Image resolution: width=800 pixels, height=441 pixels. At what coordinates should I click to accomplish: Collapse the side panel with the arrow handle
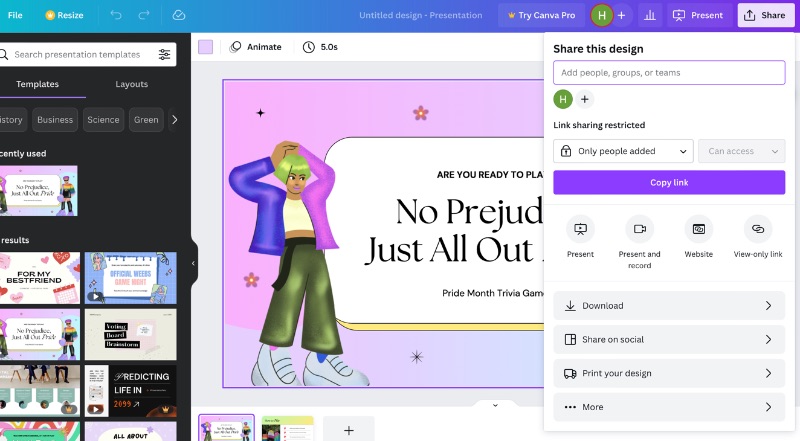(x=193, y=263)
